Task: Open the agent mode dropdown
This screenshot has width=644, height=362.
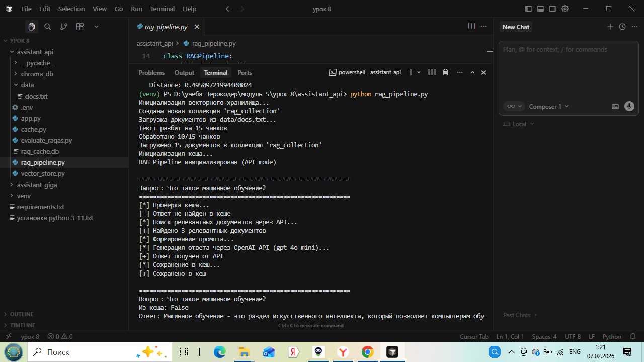Action: coord(514,106)
